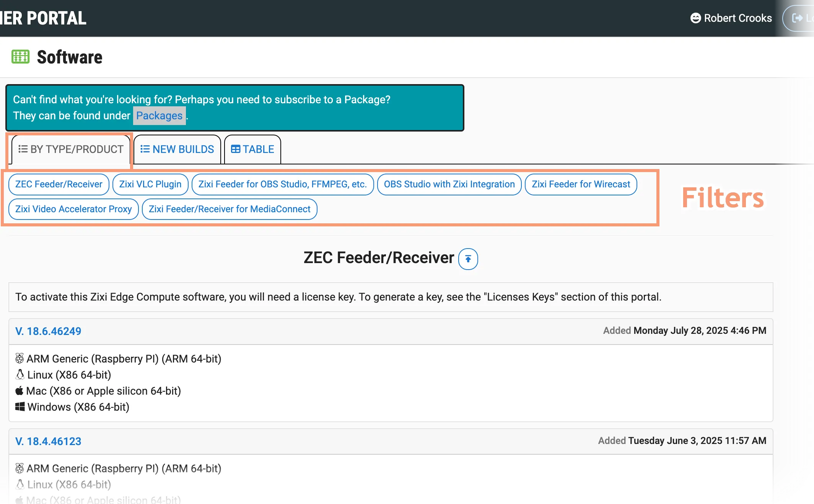Click the Raspberry Pi icon under V. 18.4.46123
814x504 pixels.
pyautogui.click(x=20, y=468)
